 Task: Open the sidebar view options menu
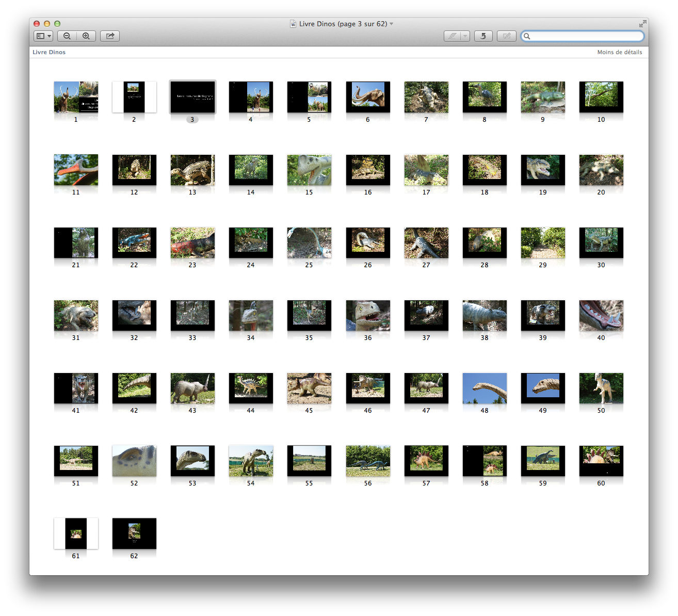43,36
